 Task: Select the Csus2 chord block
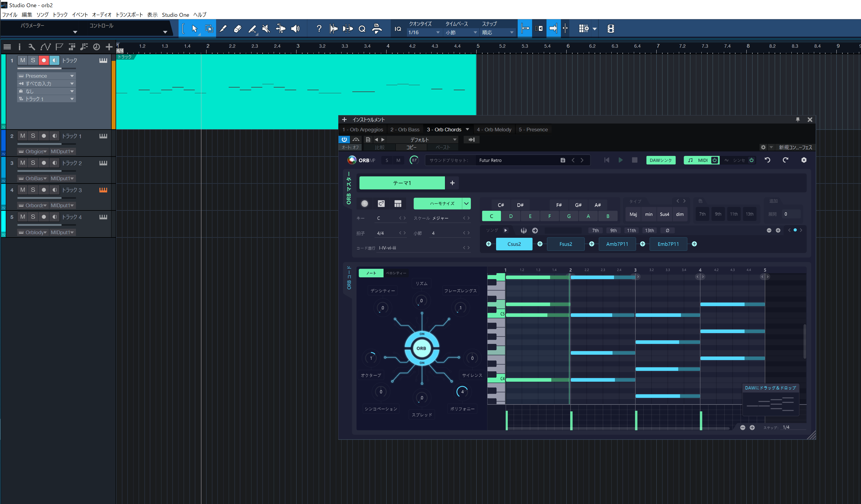pyautogui.click(x=514, y=244)
